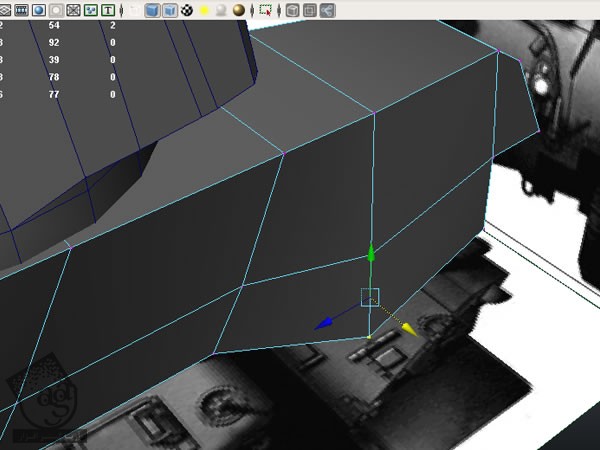The height and width of the screenshot is (450, 600).
Task: Click the safe action white circle icon
Action: click(55, 10)
